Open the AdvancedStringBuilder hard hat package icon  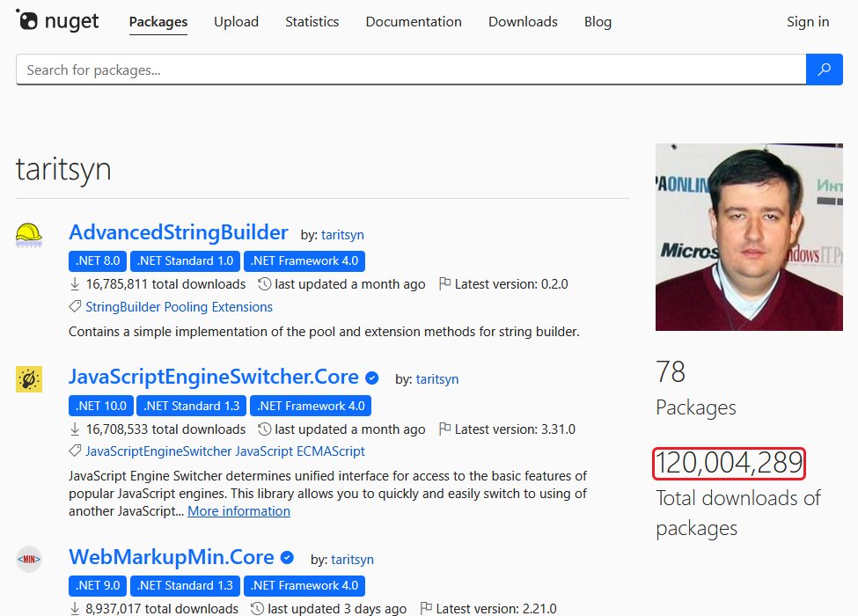point(29,235)
